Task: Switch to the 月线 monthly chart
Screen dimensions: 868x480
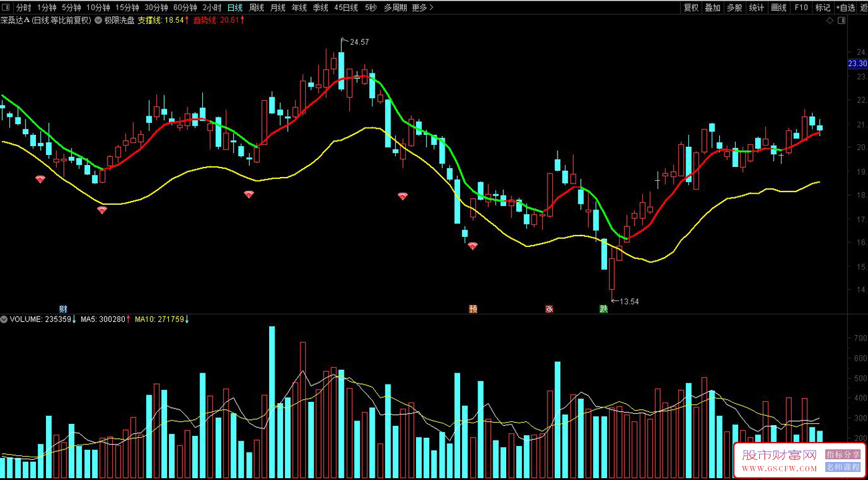Action: coord(278,8)
